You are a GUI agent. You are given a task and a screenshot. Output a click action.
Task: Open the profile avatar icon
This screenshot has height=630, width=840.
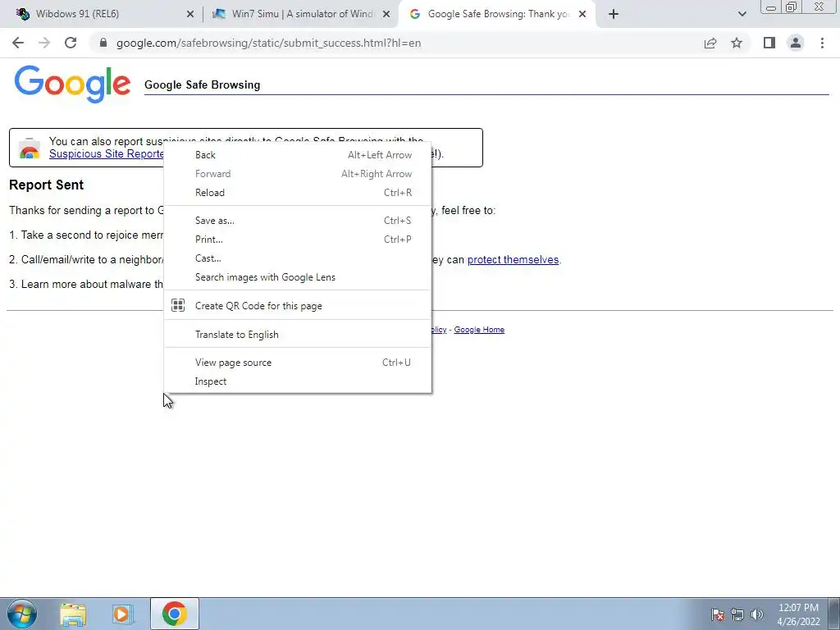tap(796, 43)
